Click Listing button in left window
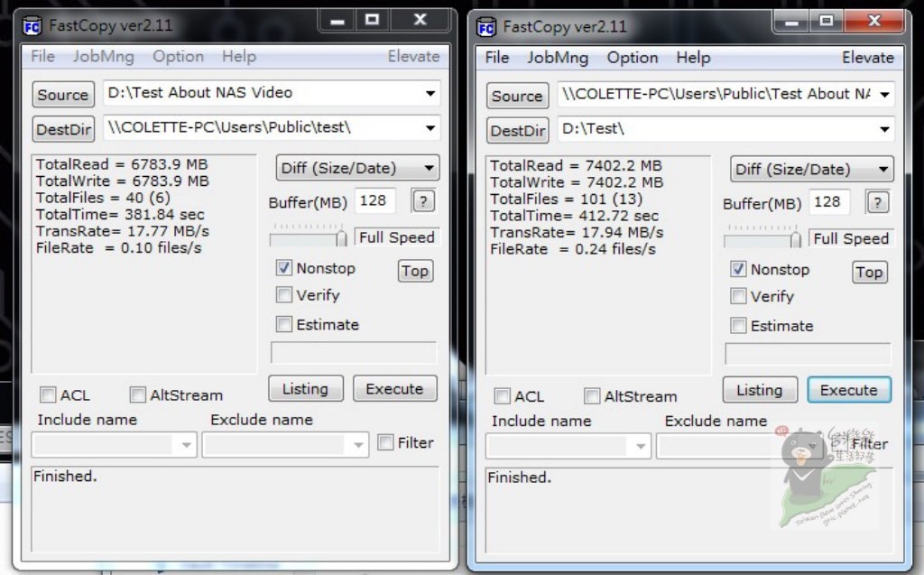The image size is (924, 575). [x=306, y=389]
